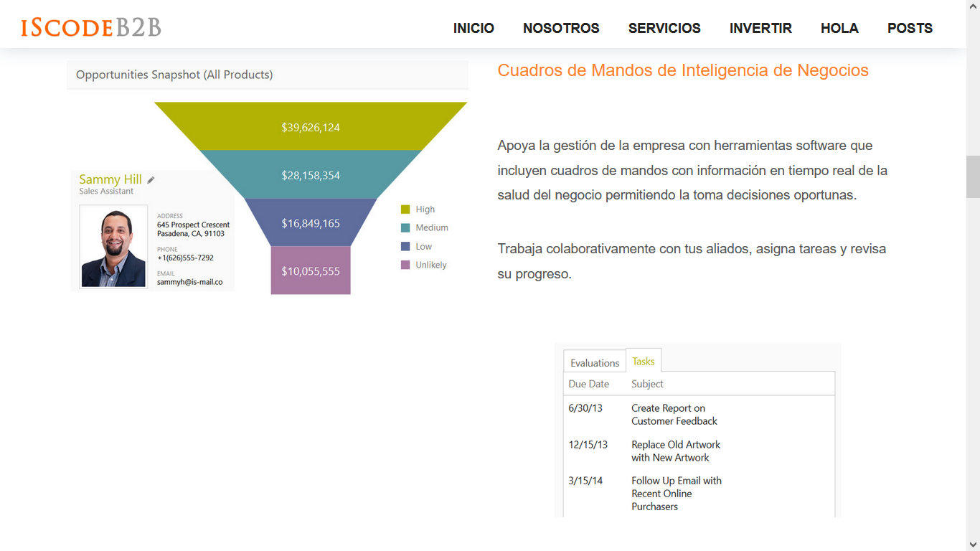Open the HOLA menu item
The width and height of the screenshot is (980, 551).
click(x=839, y=28)
